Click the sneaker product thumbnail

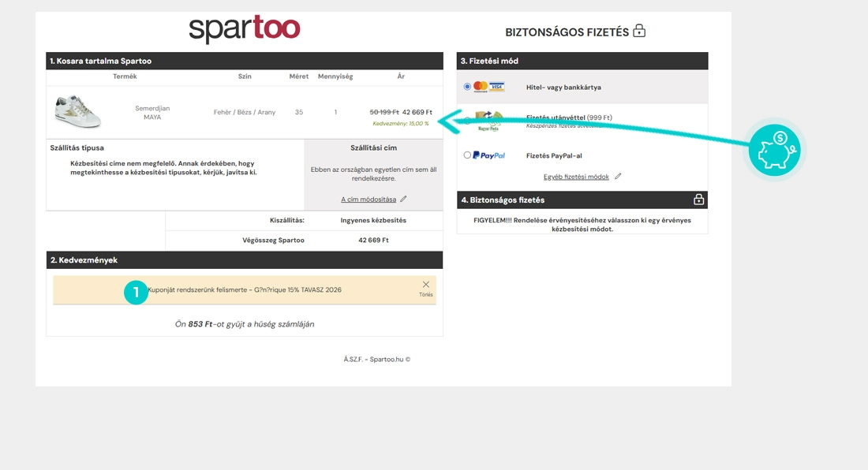click(78, 111)
